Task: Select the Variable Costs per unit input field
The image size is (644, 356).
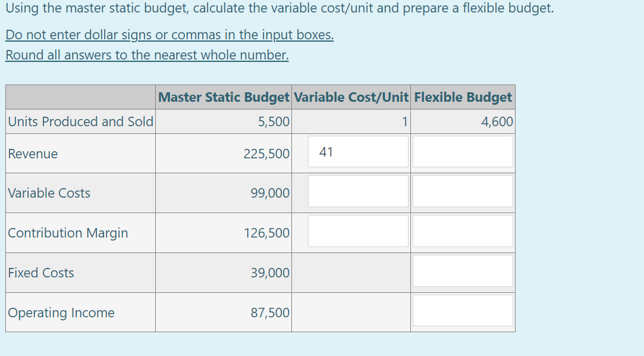Action: [x=357, y=191]
